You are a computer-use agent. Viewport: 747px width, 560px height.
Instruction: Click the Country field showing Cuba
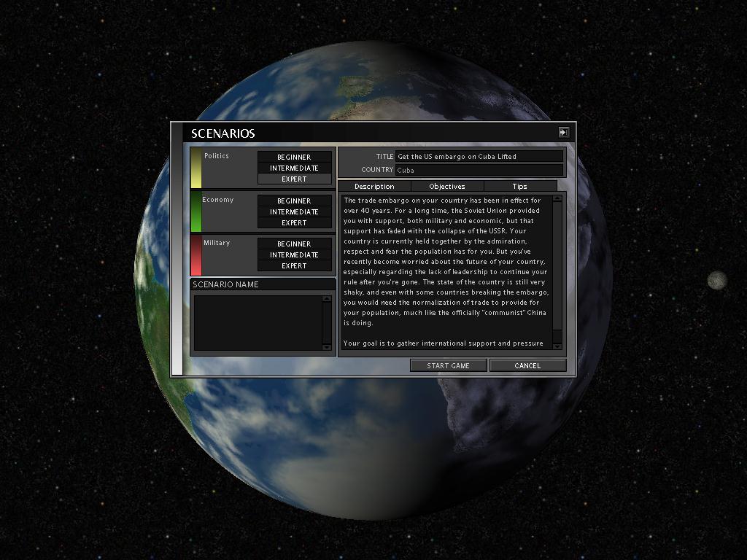[479, 170]
